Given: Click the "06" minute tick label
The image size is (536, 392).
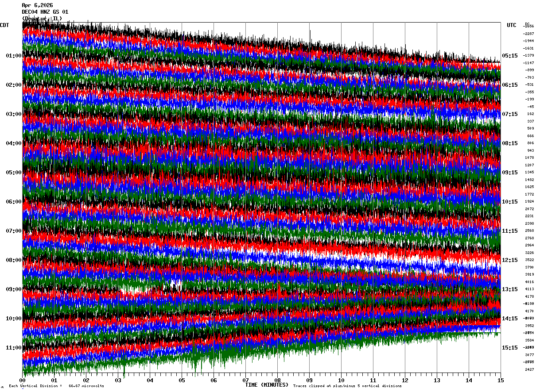Looking at the screenshot, I should [x=214, y=380].
